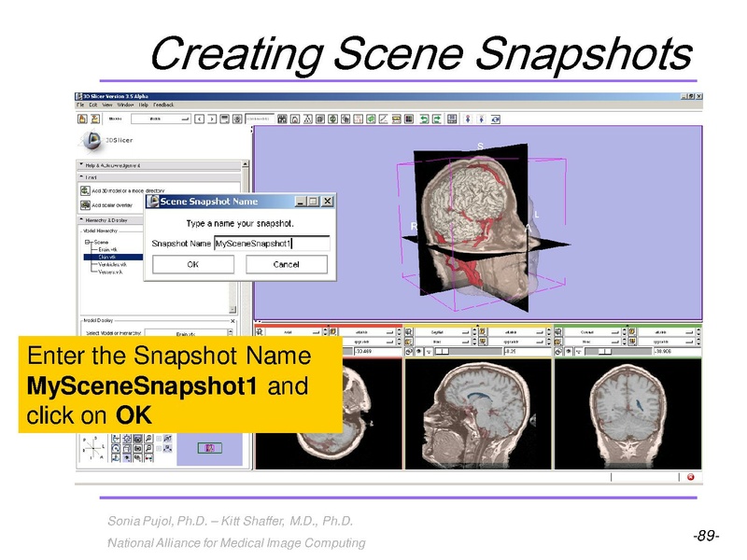
Task: Toggle Coronal slice visibility eye icon
Action: (x=569, y=352)
